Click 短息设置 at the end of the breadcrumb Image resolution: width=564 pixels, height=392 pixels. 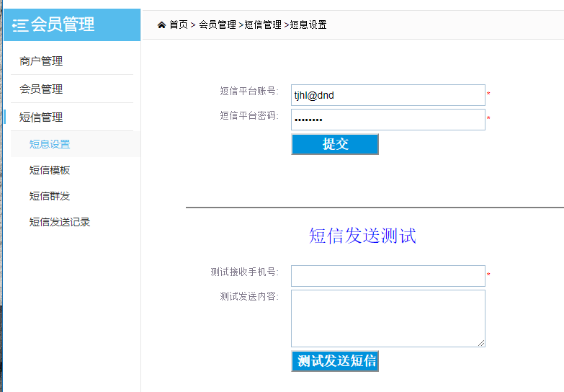coord(308,25)
